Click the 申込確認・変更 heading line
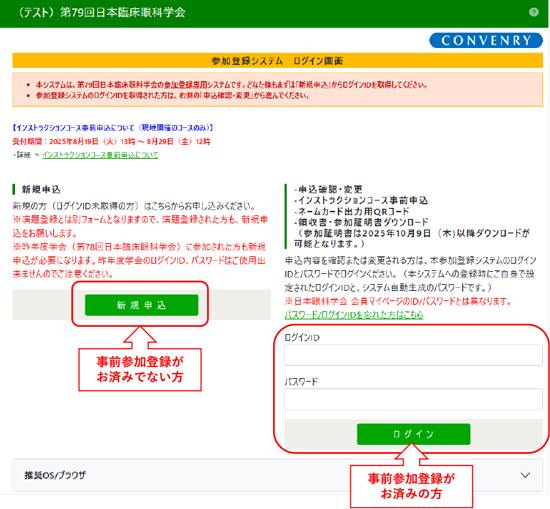The image size is (550, 509). [x=328, y=189]
